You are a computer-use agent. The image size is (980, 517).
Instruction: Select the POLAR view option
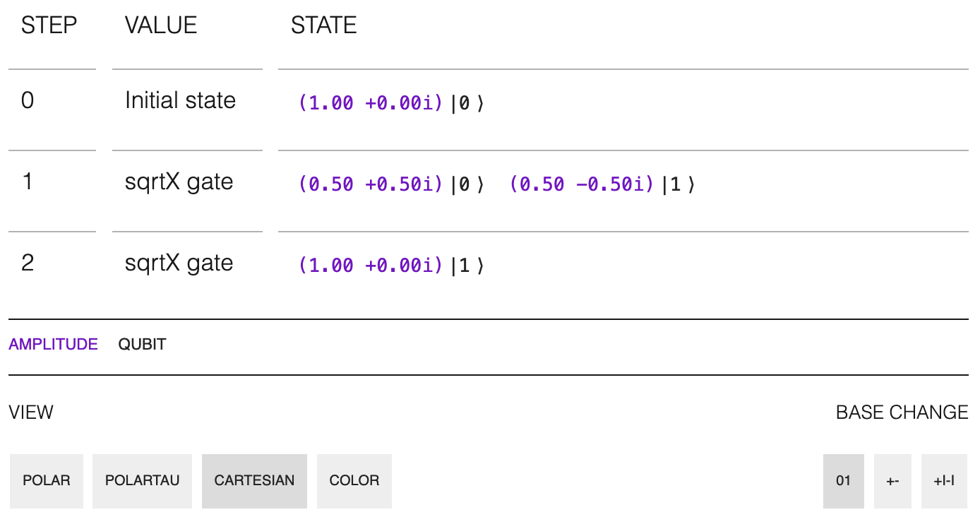[x=47, y=481]
